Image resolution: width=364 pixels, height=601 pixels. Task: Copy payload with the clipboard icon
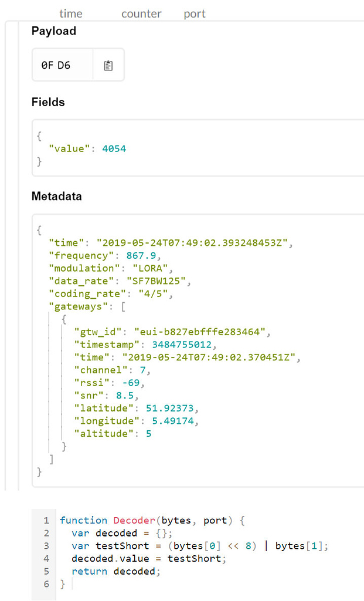[x=108, y=66]
